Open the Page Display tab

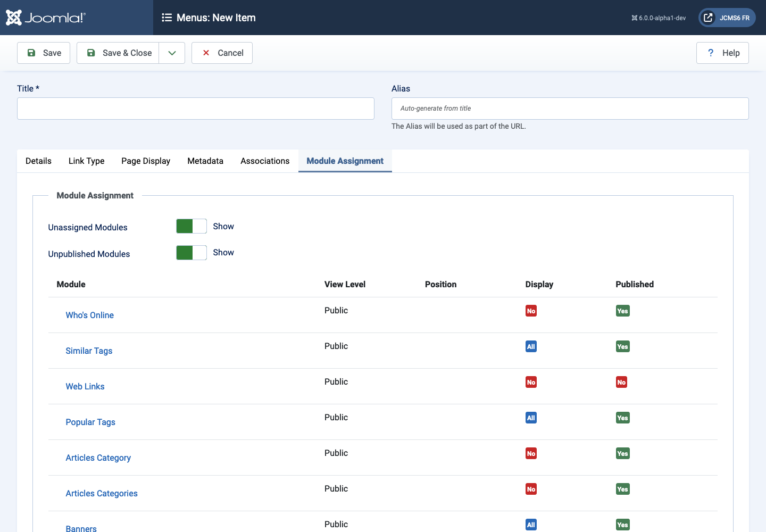(x=146, y=161)
